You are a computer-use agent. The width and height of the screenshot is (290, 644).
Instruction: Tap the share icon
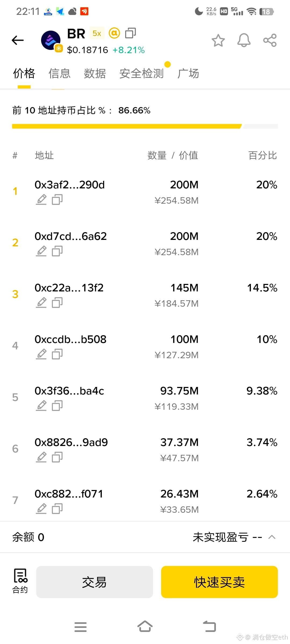pos(270,40)
